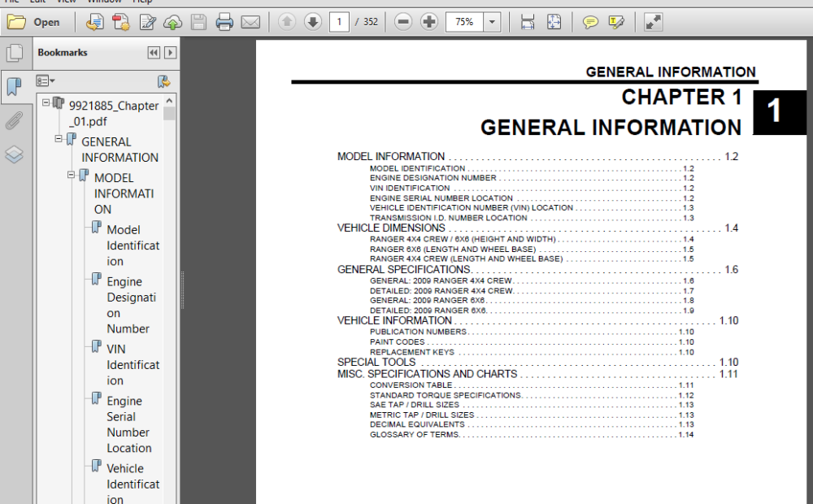Zoom out with the minus button
The width and height of the screenshot is (813, 504).
[403, 22]
